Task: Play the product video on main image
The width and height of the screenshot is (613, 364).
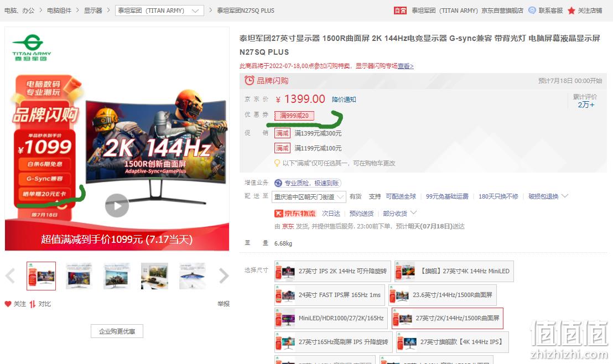Action: point(117,205)
